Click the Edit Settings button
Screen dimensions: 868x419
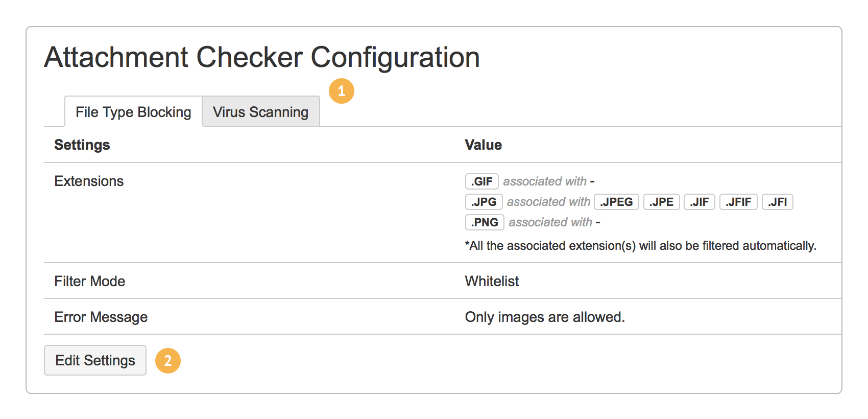(95, 360)
